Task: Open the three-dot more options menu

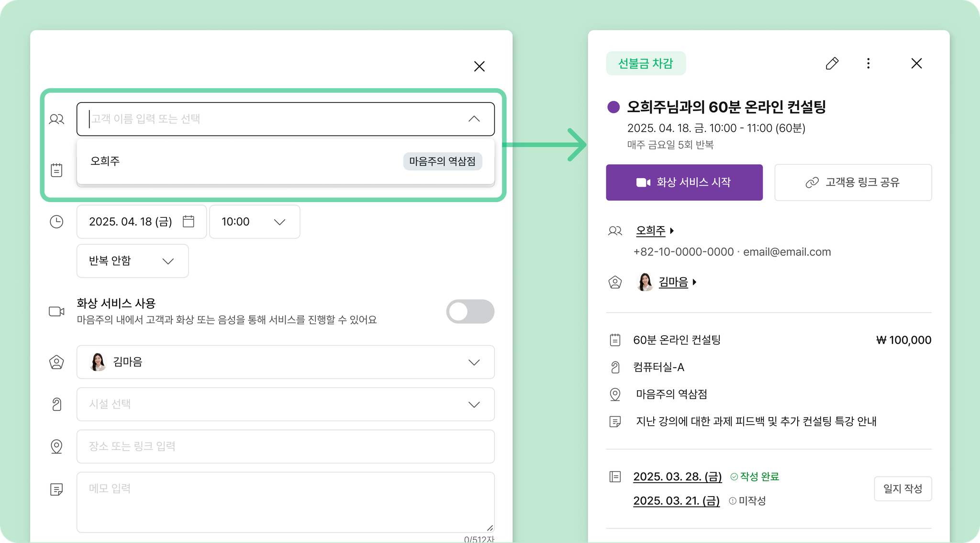Action: (x=869, y=64)
